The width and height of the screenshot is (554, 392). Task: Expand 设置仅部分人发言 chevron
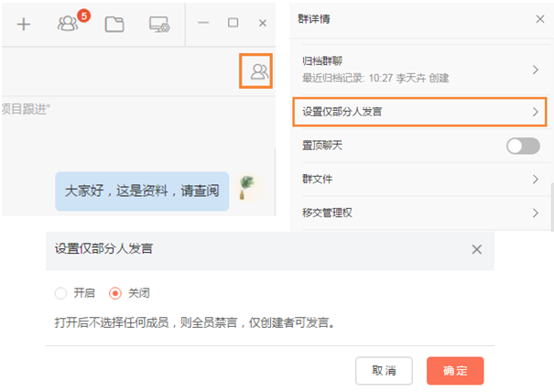coord(536,112)
